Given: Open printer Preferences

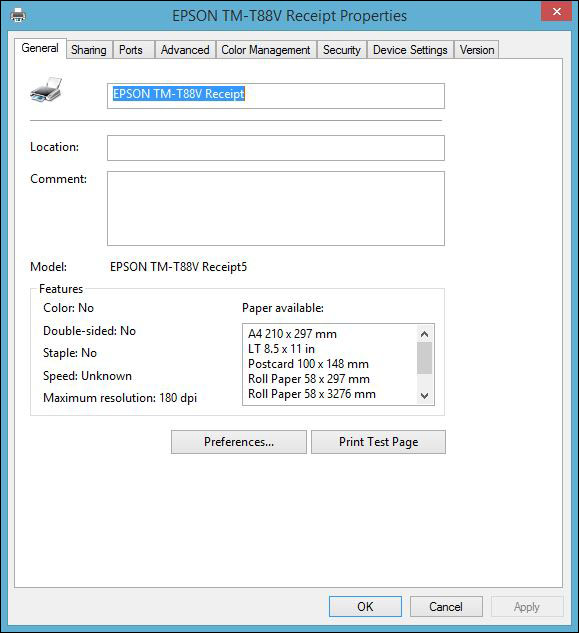Looking at the screenshot, I should coord(239,442).
